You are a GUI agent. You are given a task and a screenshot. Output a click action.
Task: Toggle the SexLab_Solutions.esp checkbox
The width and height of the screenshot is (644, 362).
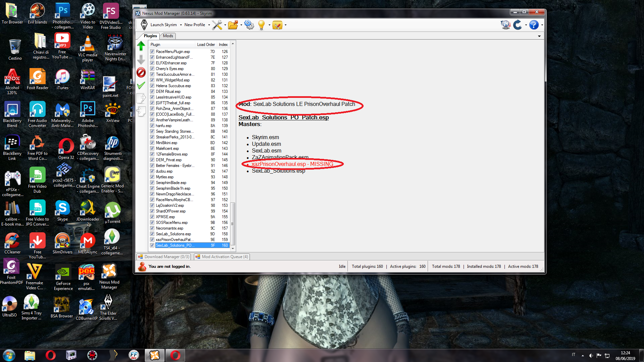[x=152, y=234]
